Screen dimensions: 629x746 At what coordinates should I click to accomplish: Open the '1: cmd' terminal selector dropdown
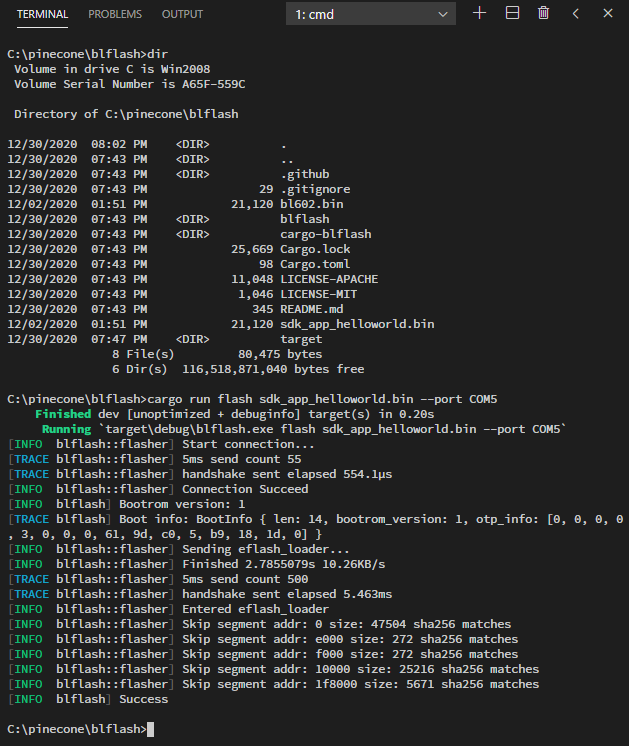370,14
